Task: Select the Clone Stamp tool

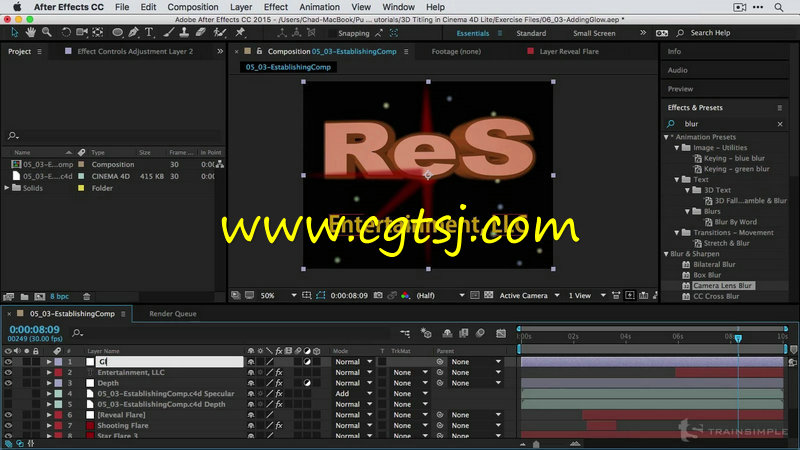Action: pos(184,33)
